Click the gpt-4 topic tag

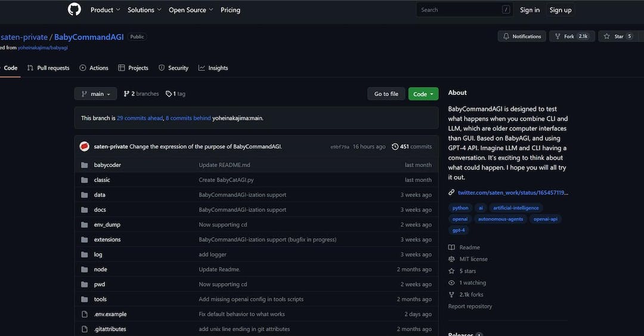[459, 230]
